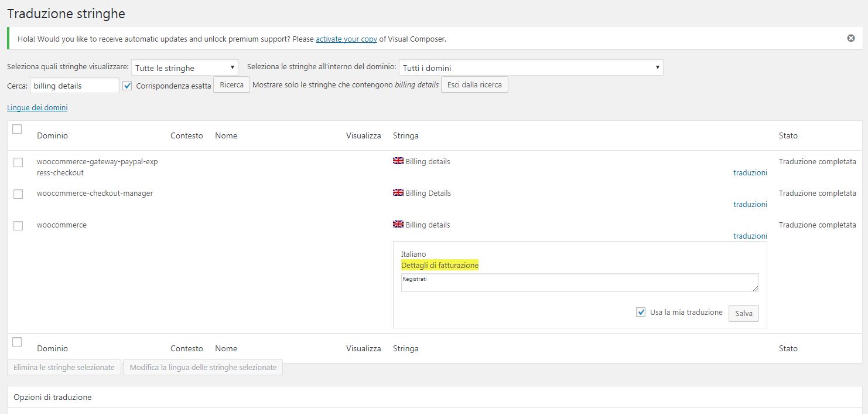Screen dimensions: 868x414
Task: Click the Cerca search text field
Action: [x=74, y=86]
